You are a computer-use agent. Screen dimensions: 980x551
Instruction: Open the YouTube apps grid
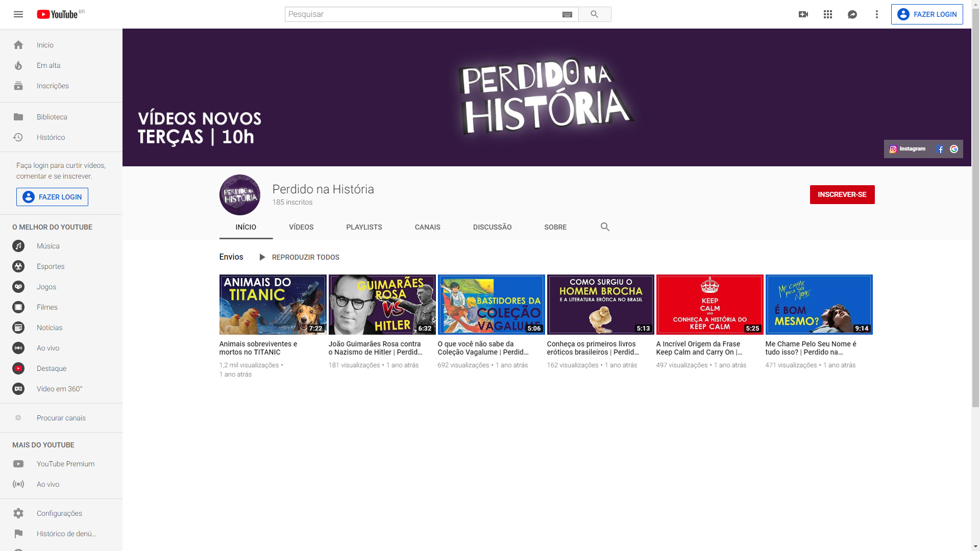tap(828, 14)
